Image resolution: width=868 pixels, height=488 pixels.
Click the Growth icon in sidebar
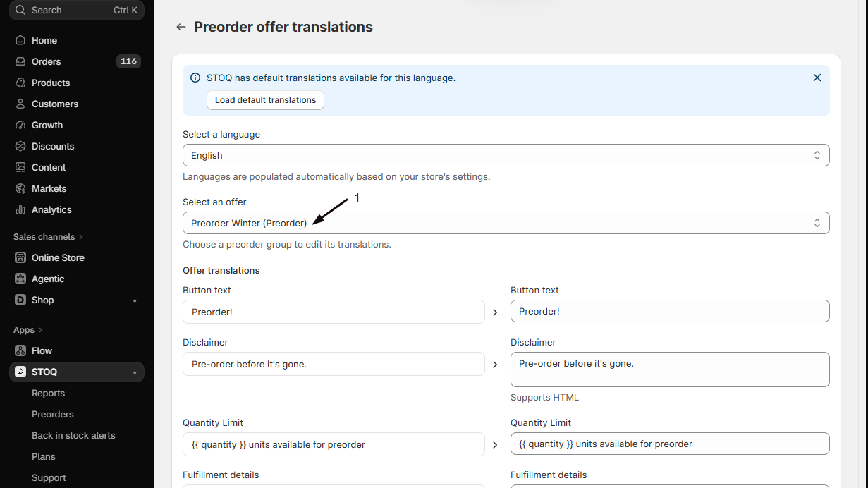[20, 125]
